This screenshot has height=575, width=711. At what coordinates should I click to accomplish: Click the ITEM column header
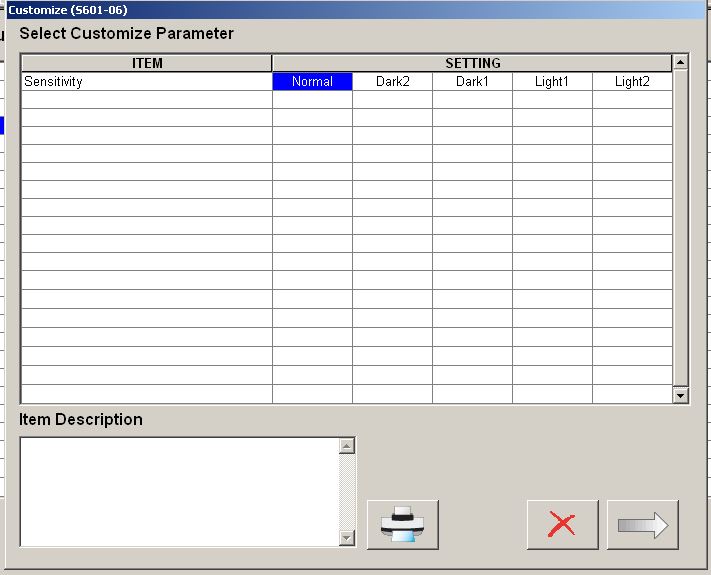click(x=146, y=63)
